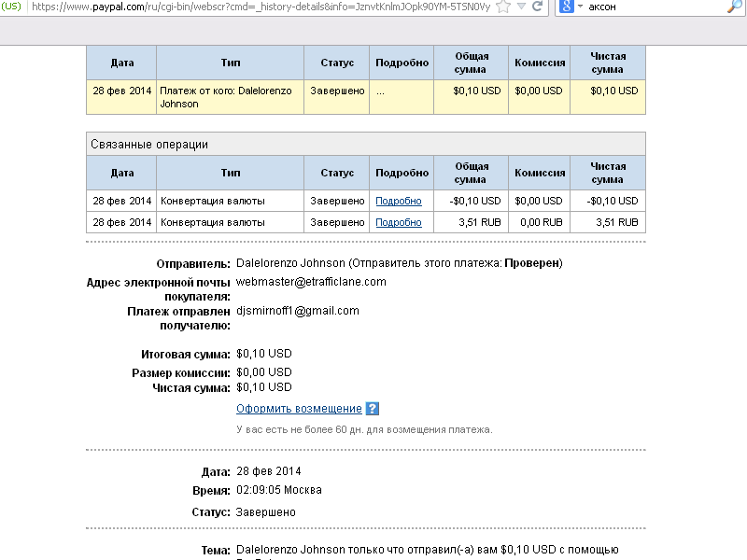This screenshot has width=747, height=560.
Task: Click the Связанные операции heading
Action: (x=149, y=145)
